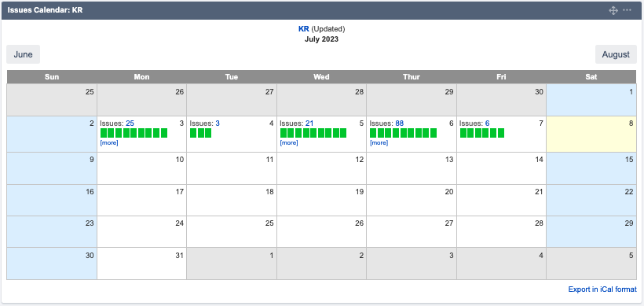Go to previous month June
Image resolution: width=644 pixels, height=306 pixels.
pos(23,54)
